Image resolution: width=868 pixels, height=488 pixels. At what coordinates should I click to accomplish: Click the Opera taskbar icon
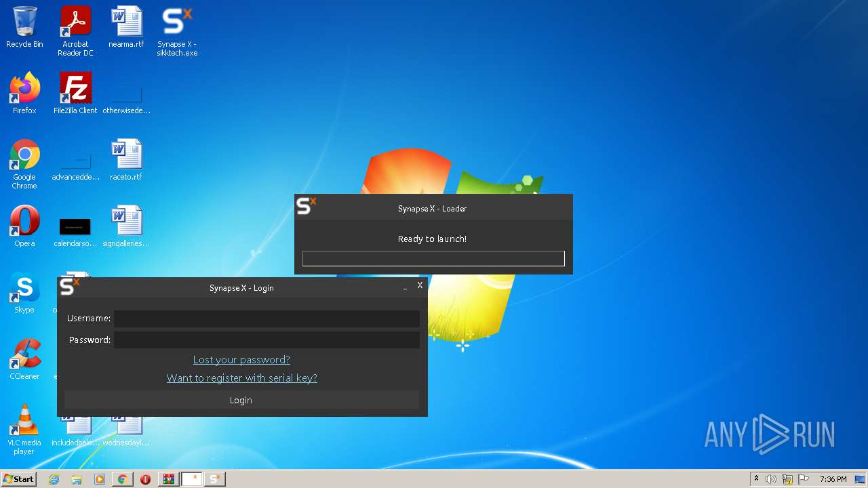coord(146,479)
